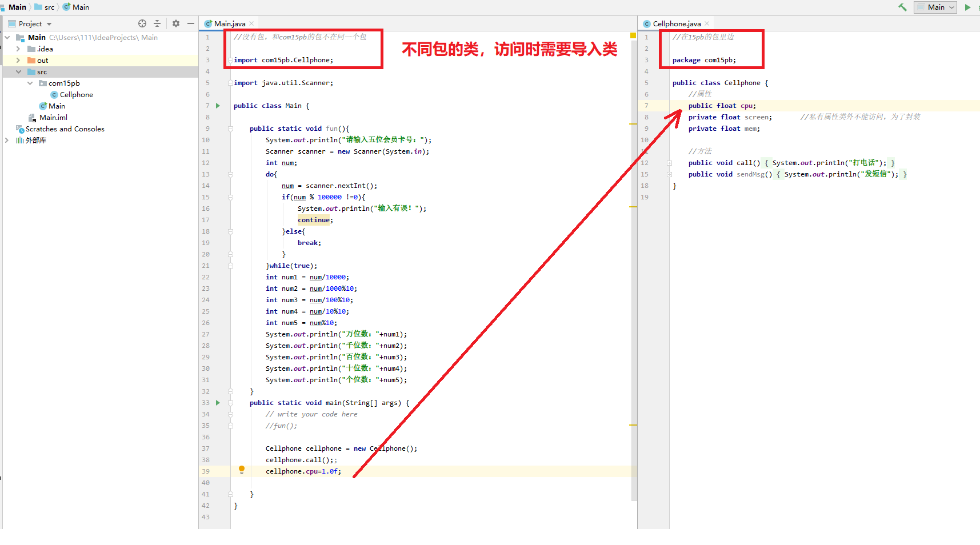Click the locate opened file crosshair icon
This screenshot has width=980, height=545.
142,23
